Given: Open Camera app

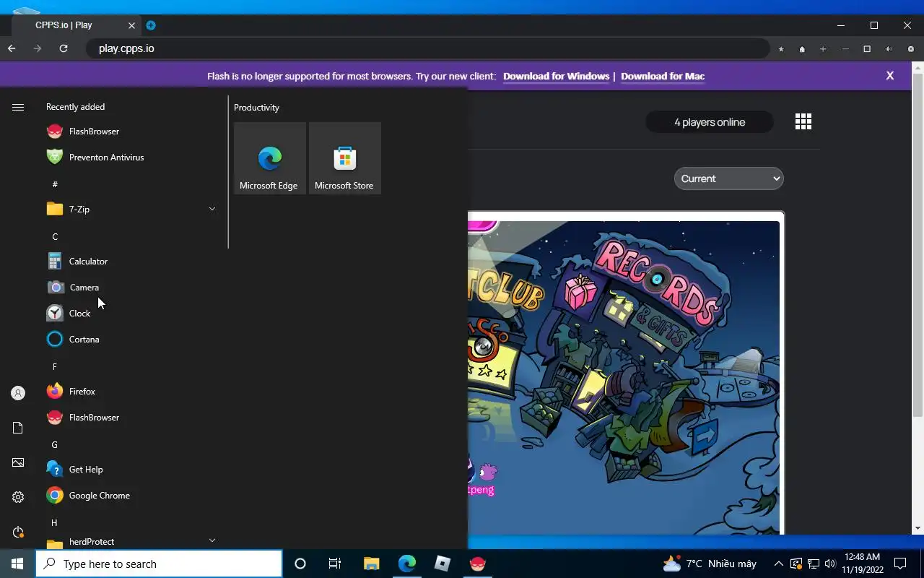Looking at the screenshot, I should tap(130, 288).
